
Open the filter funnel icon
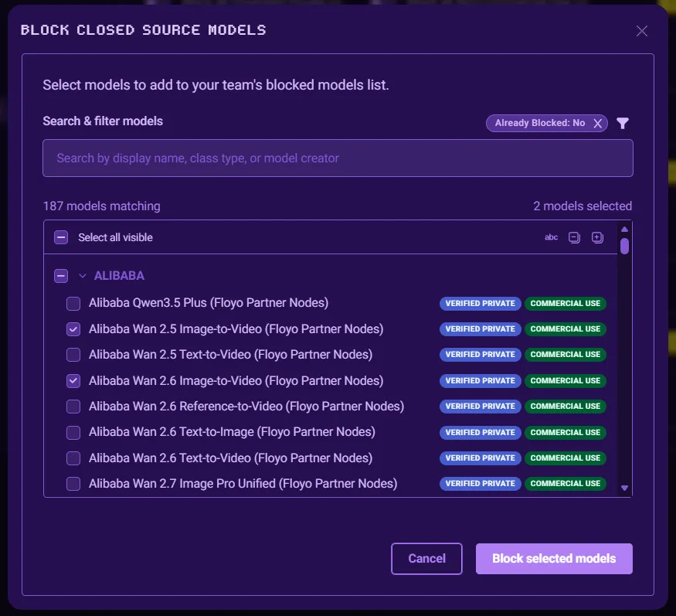point(622,124)
